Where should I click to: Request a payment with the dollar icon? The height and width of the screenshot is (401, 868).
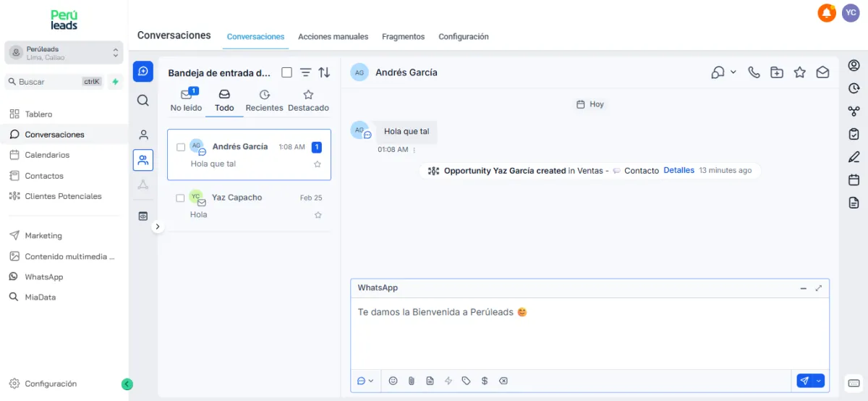[x=485, y=381]
